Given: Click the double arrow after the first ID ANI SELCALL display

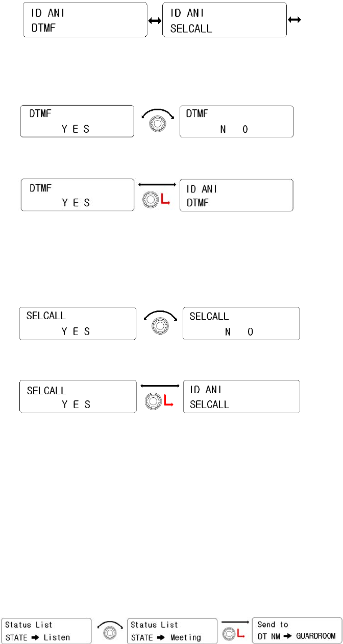Looking at the screenshot, I should click(x=295, y=19).
